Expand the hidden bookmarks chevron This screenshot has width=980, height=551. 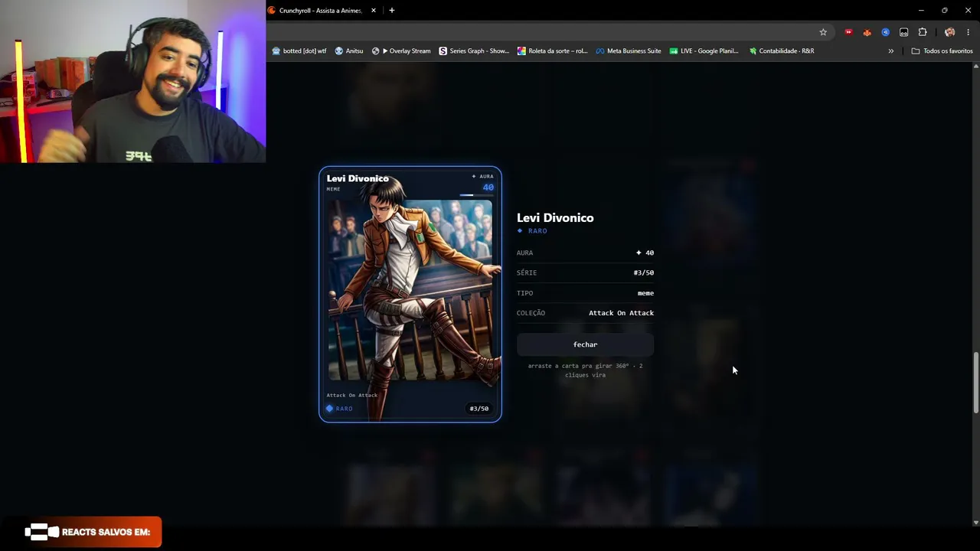coord(890,51)
